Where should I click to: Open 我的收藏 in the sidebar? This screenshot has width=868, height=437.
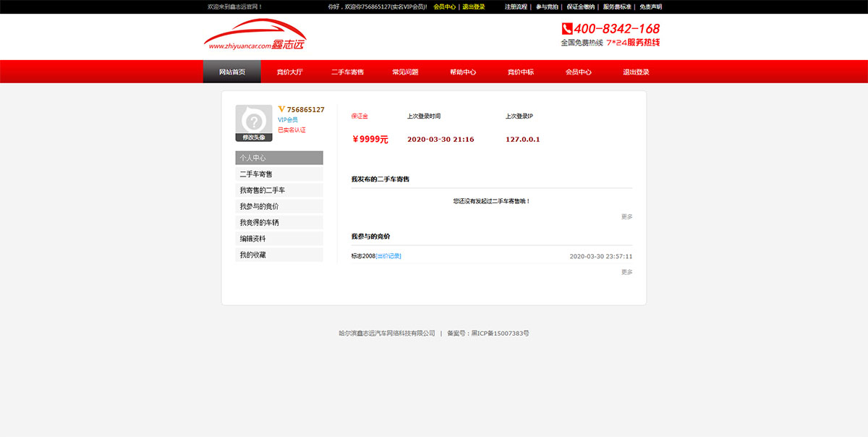pos(279,255)
